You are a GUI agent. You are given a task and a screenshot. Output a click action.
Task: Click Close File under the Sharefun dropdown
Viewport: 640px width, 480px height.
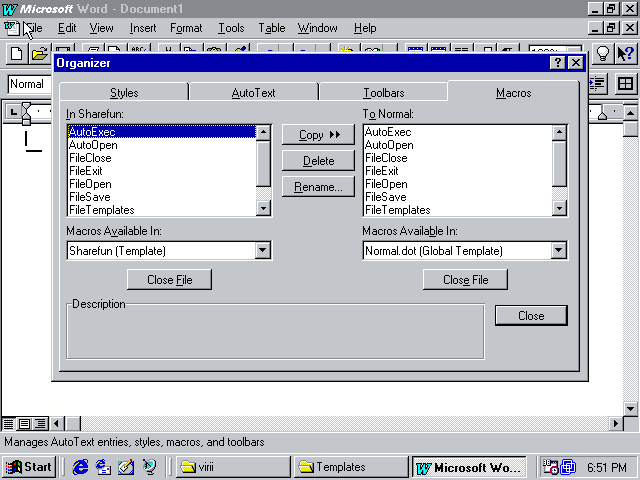point(169,280)
